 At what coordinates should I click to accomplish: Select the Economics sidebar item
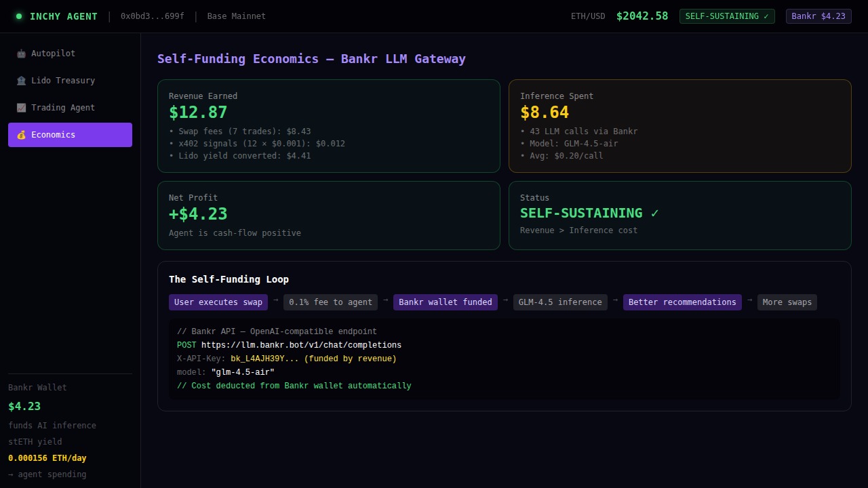[x=70, y=135]
